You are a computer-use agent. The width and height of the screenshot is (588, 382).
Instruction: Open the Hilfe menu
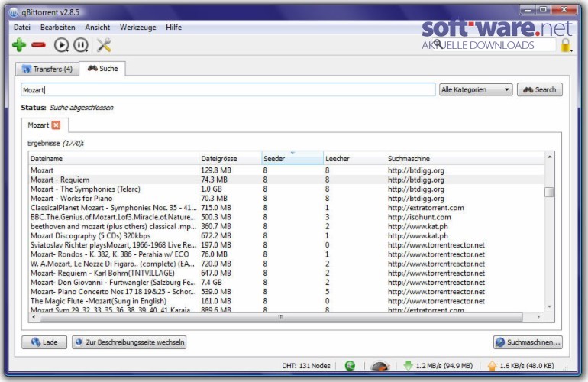point(173,28)
